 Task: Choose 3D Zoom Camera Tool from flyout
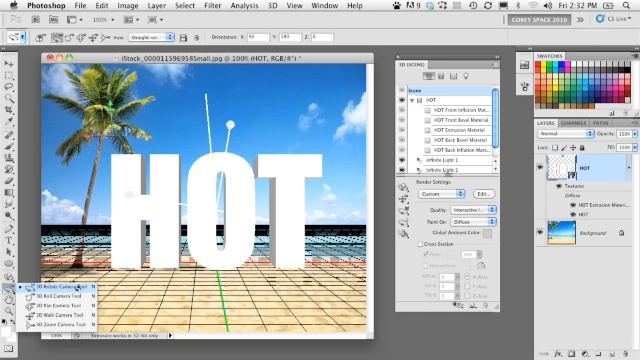coord(57,325)
